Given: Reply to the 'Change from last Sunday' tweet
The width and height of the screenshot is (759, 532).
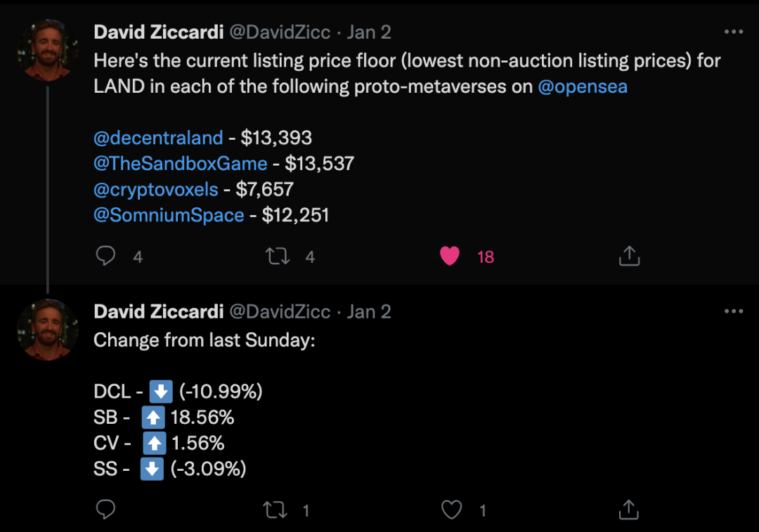Looking at the screenshot, I should click(x=105, y=510).
